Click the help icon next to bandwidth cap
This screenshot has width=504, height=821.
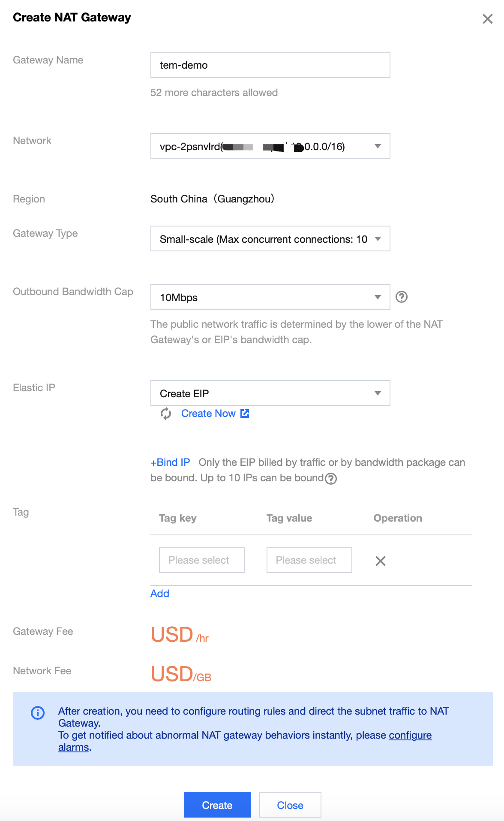(x=402, y=297)
